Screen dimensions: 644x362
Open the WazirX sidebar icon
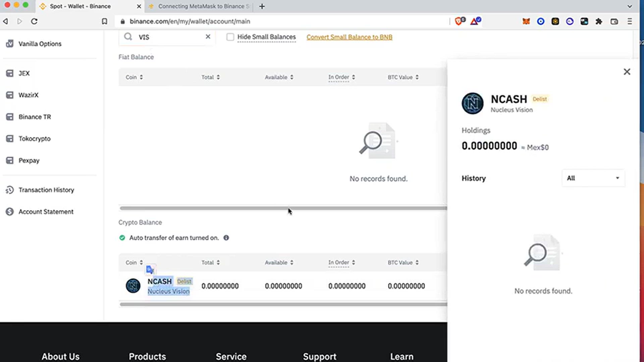pos(10,95)
